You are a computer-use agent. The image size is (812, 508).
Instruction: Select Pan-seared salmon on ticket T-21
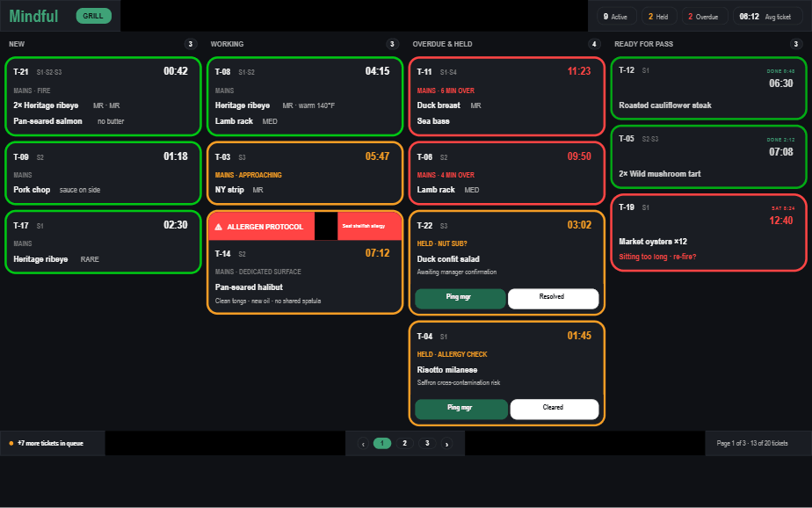[x=47, y=121]
